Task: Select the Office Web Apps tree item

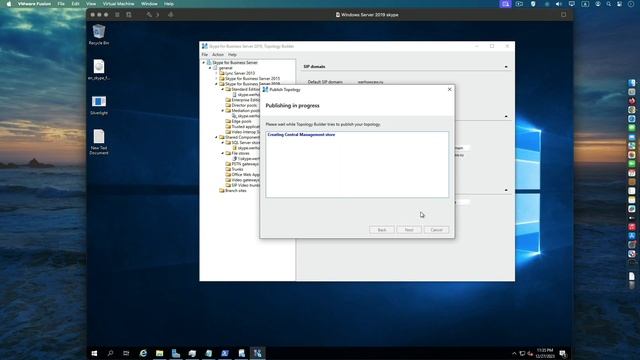Action: 246,174
